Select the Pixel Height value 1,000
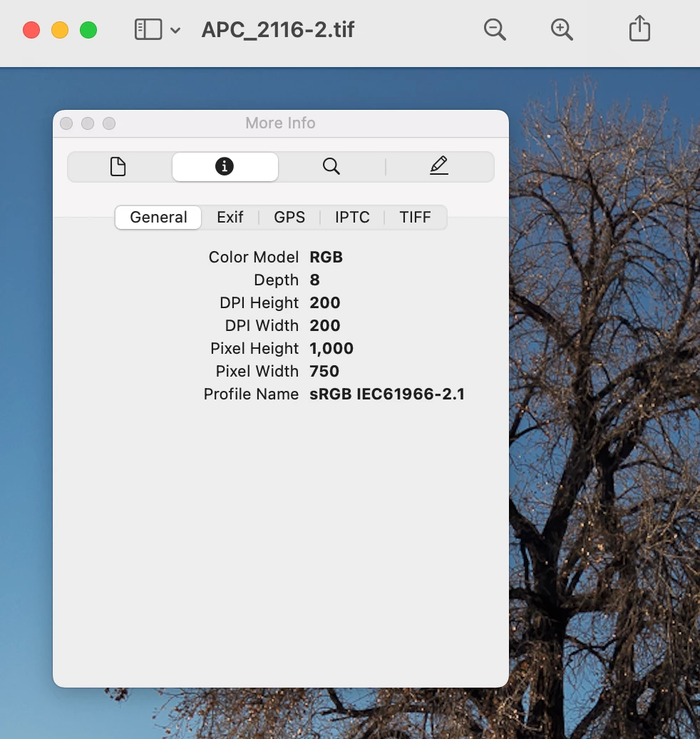 (x=331, y=348)
